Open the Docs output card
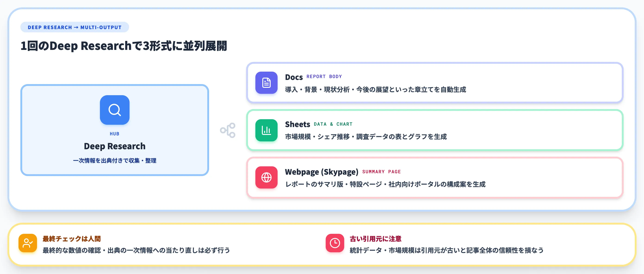 435,83
